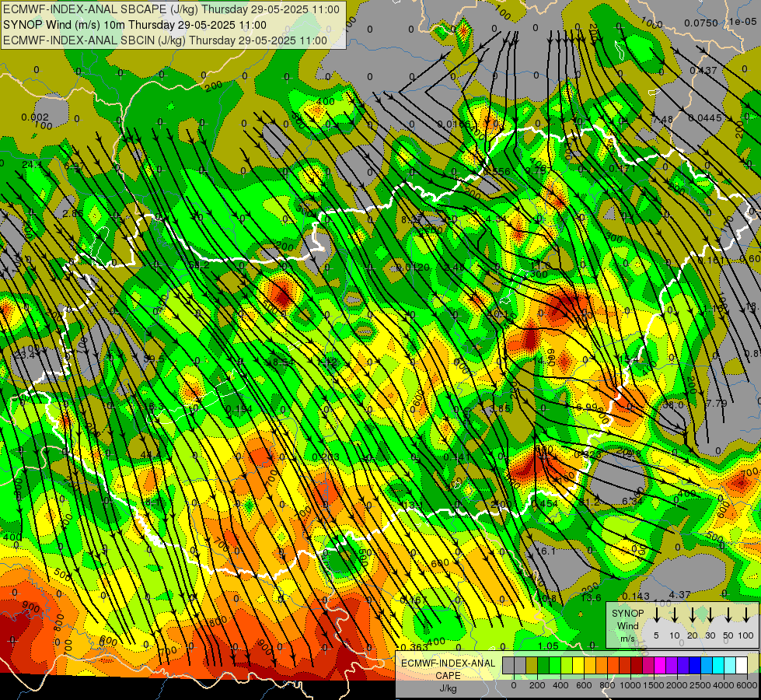
Task: Click the 1000 tick label on CAPE scale
Action: point(630,685)
